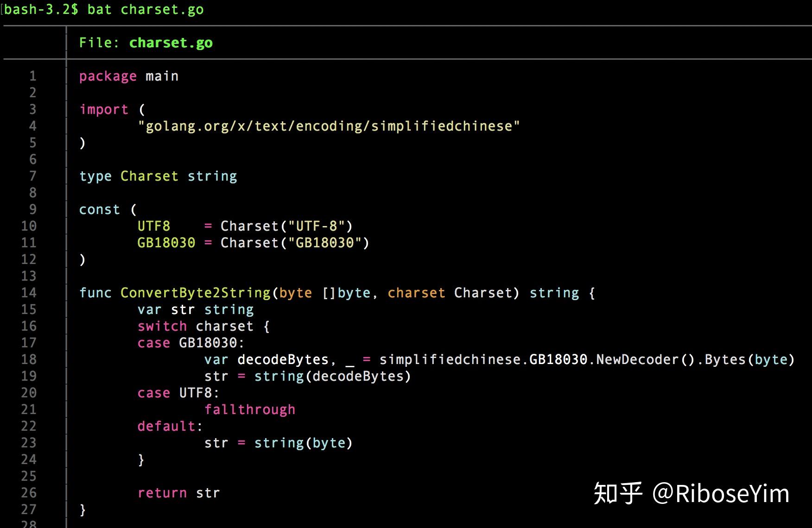Click line number 14 in the gutter
The image size is (812, 528).
click(29, 293)
